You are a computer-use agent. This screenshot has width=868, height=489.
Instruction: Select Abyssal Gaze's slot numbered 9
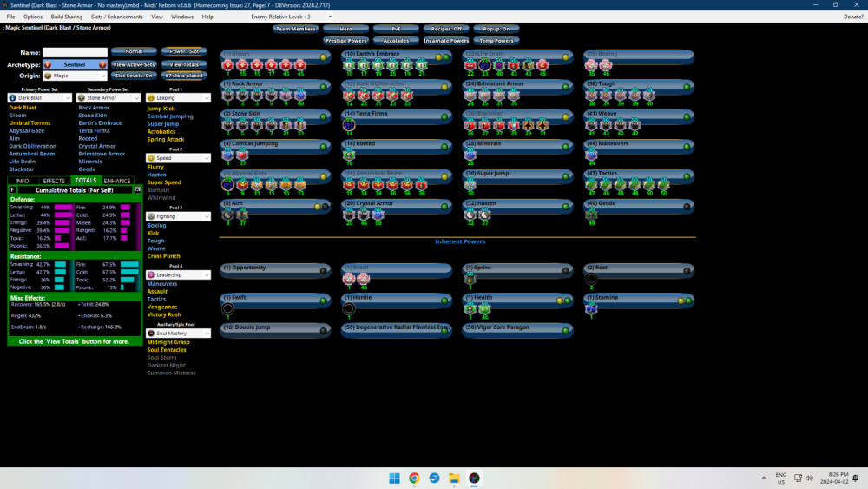[242, 185]
